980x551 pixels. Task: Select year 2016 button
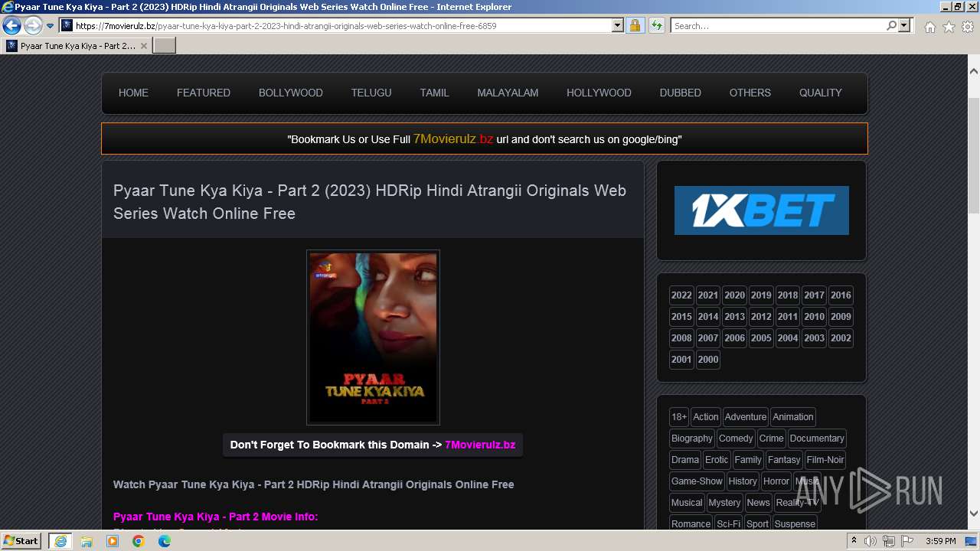pos(841,295)
